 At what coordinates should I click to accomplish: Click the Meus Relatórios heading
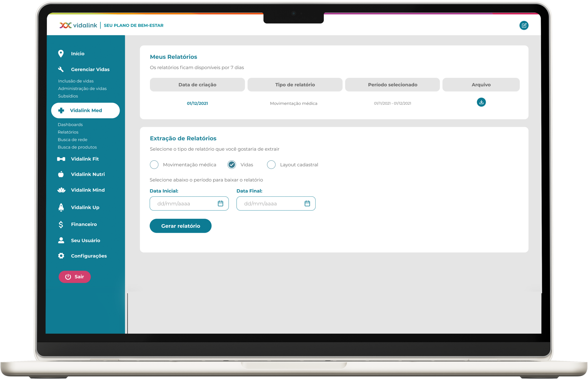pos(173,57)
